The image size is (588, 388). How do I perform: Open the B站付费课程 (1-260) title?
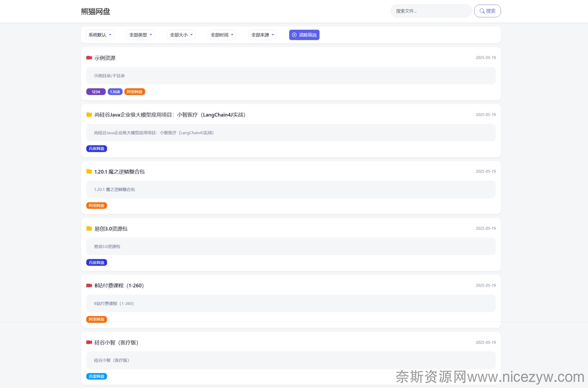coord(119,286)
